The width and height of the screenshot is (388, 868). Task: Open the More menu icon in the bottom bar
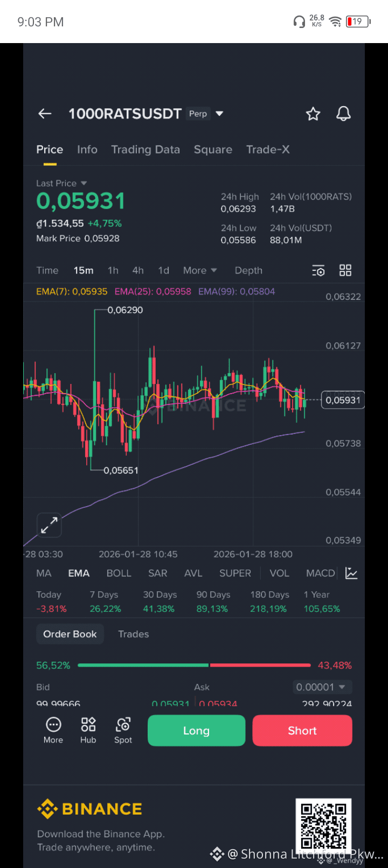[x=53, y=731]
